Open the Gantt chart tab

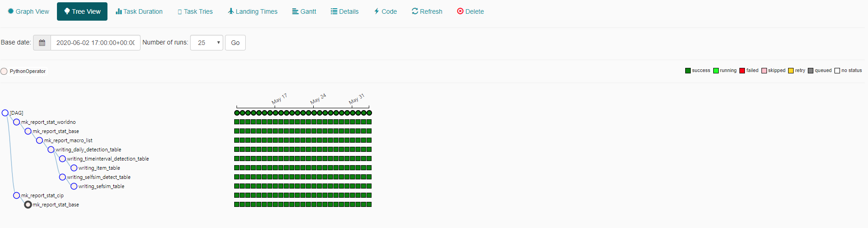click(304, 11)
